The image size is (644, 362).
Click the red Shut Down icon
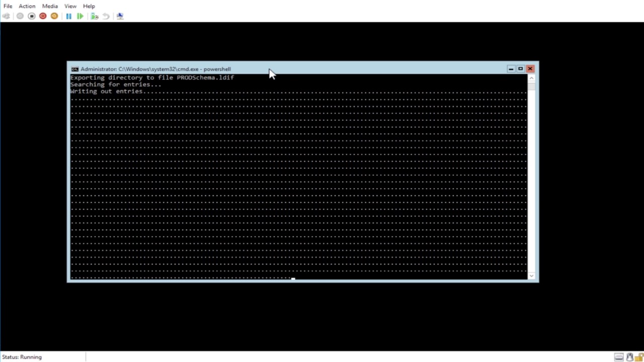43,16
